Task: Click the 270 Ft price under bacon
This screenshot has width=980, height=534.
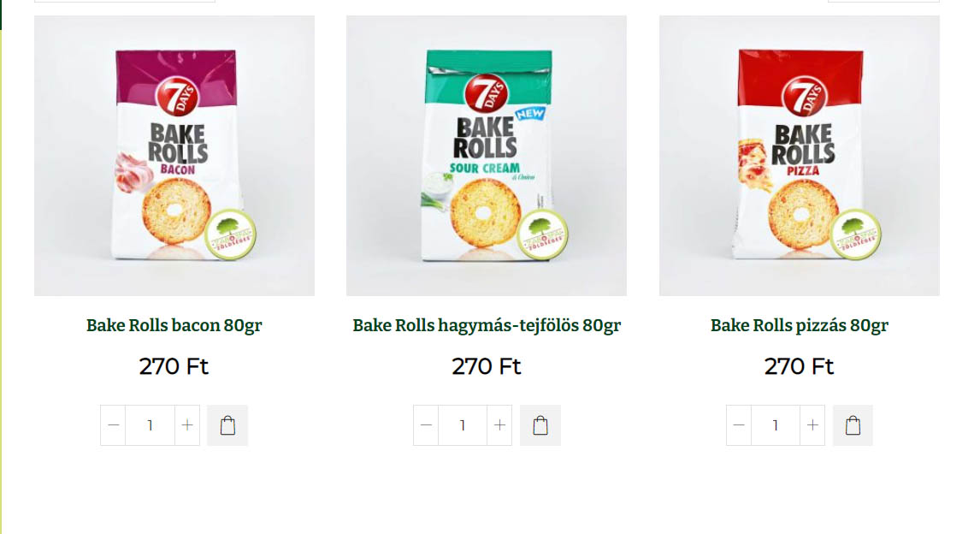Action: [x=174, y=366]
